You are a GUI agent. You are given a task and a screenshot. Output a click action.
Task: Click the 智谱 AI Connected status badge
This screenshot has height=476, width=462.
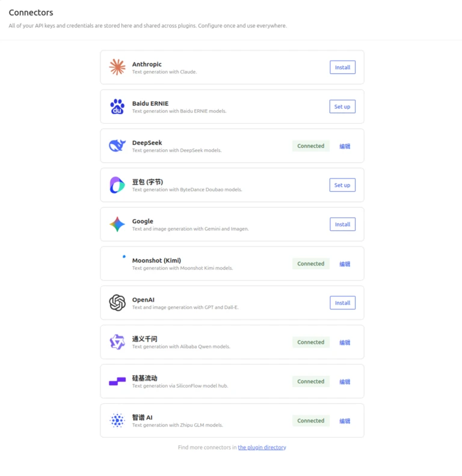311,421
